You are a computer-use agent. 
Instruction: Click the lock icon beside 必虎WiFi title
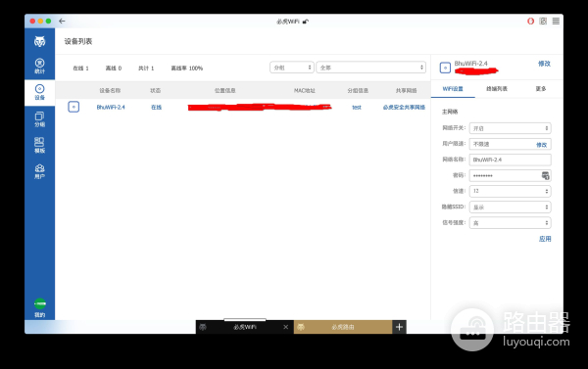(x=306, y=22)
